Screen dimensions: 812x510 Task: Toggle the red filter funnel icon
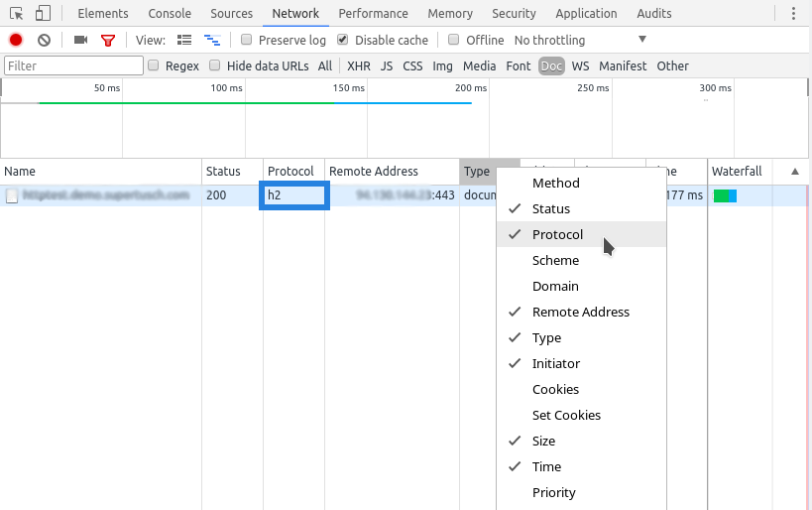point(108,40)
